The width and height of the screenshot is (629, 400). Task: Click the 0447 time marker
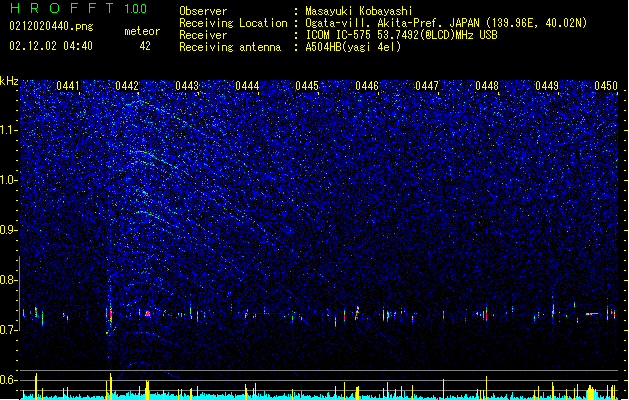[427, 86]
